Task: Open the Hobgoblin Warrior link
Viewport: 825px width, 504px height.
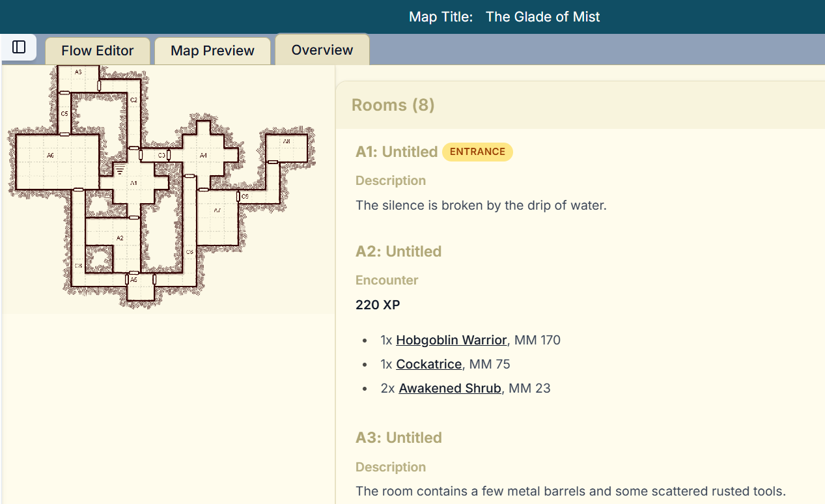Action: (x=451, y=340)
